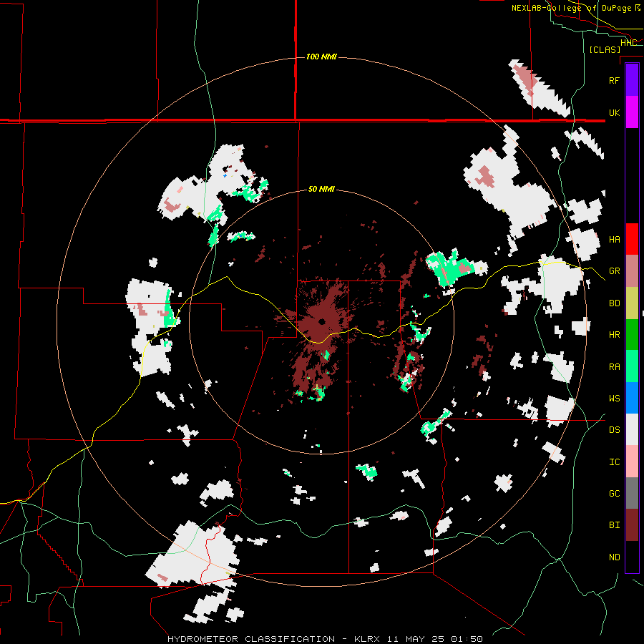Select the HA red legend swatch
The image size is (644, 644).
tap(632, 239)
